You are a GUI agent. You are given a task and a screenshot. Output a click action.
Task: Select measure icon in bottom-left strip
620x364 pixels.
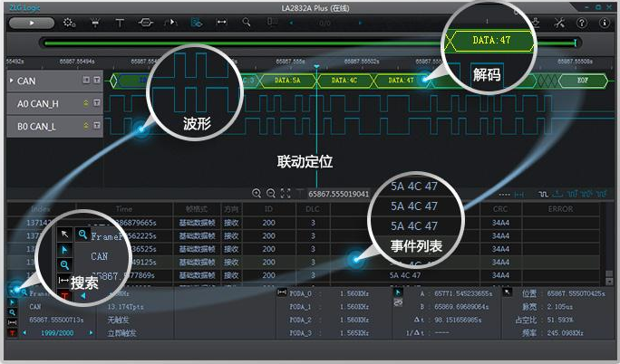point(12,322)
